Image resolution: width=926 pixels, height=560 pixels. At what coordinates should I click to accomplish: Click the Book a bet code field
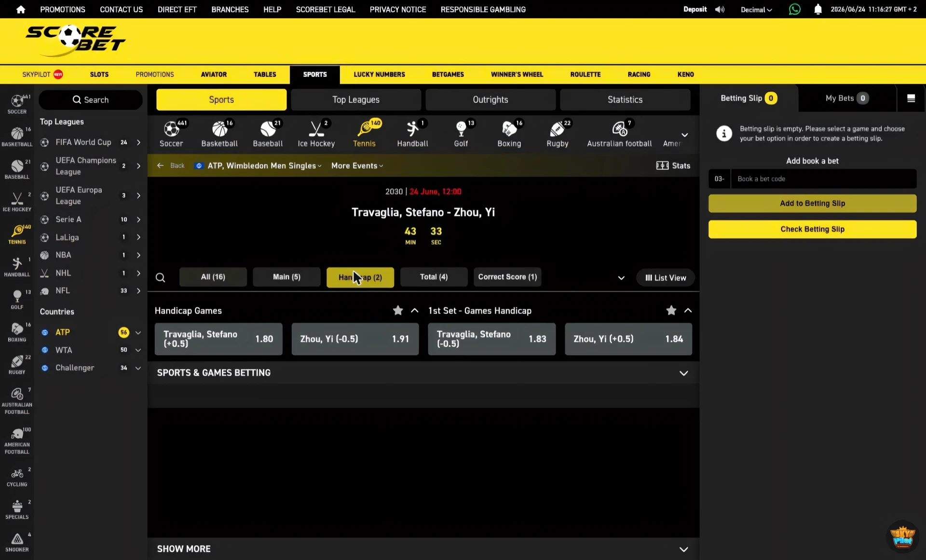[824, 179]
